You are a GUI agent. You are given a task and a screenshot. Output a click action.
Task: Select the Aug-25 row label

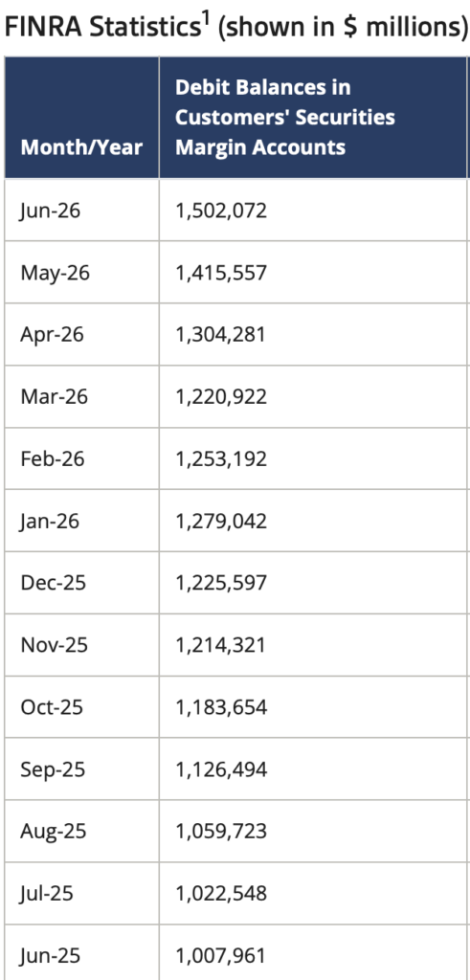pos(53,832)
